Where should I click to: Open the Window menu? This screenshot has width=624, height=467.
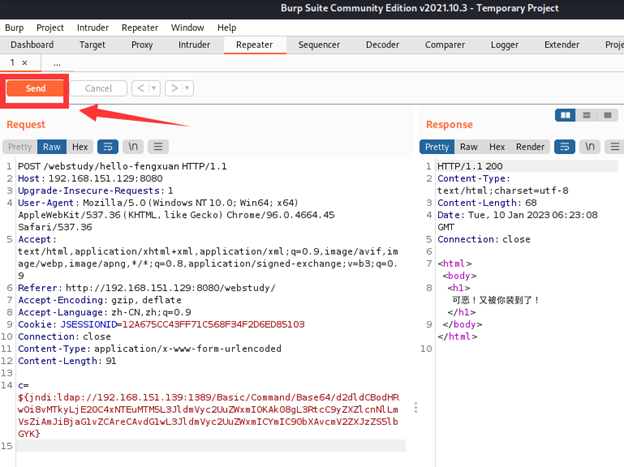187,28
